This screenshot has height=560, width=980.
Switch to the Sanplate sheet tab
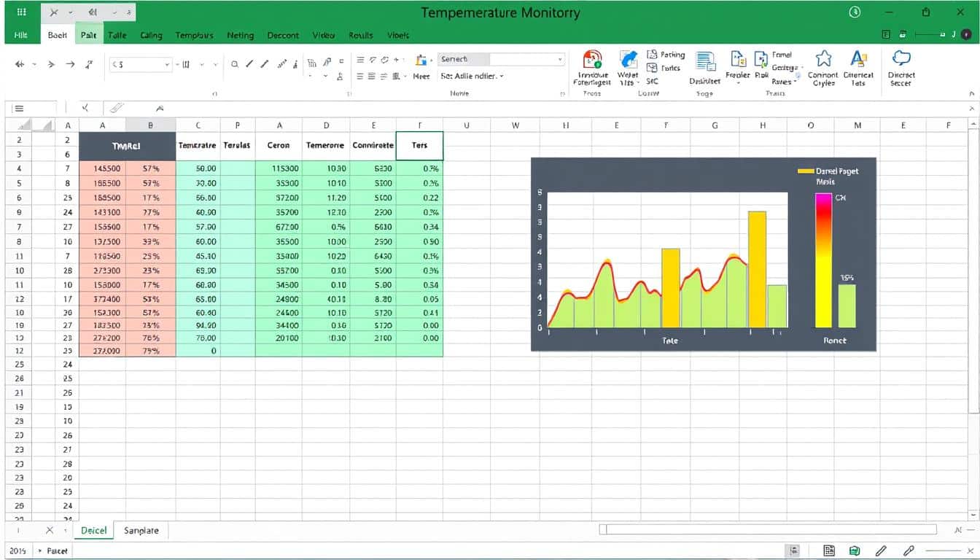click(141, 530)
